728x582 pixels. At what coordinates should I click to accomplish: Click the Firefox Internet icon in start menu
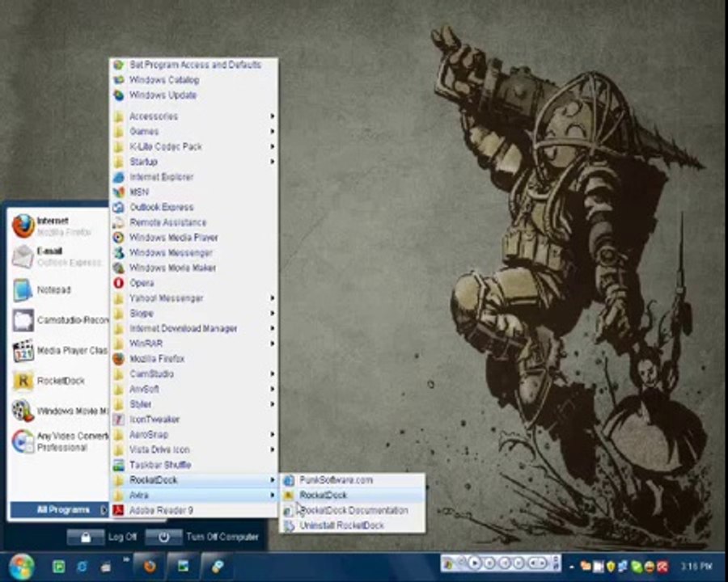[23, 226]
